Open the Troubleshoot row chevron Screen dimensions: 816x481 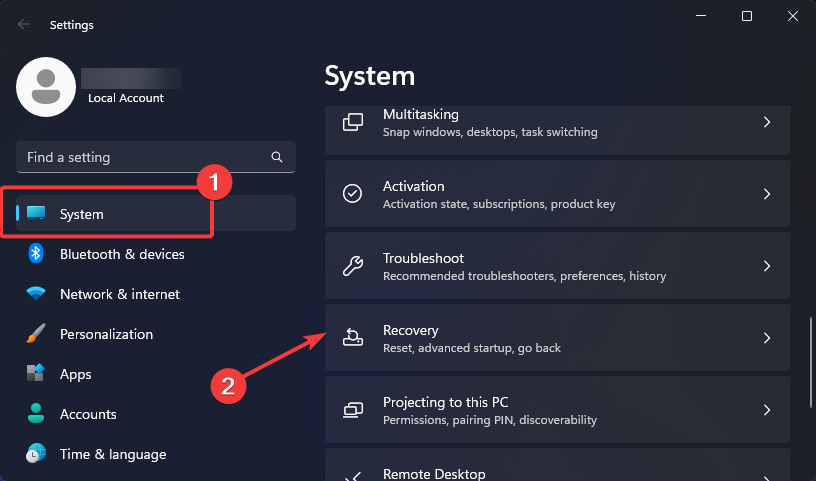pyautogui.click(x=767, y=266)
